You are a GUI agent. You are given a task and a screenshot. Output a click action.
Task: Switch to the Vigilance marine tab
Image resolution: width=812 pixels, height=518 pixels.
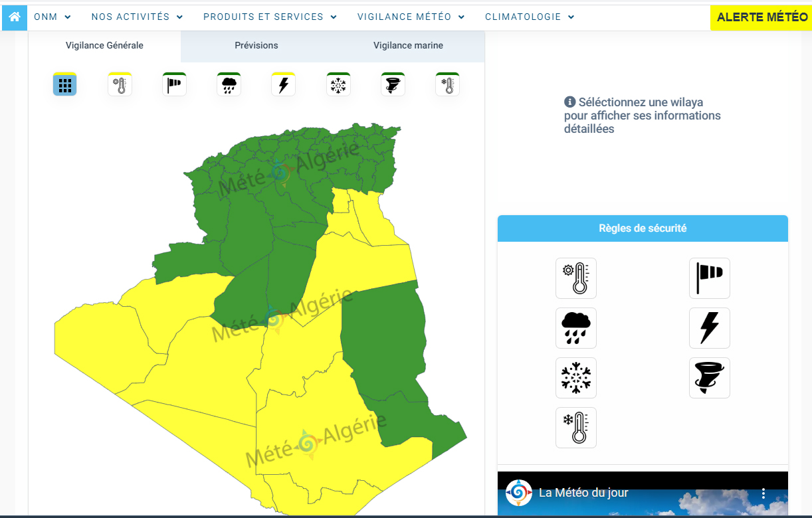pos(408,46)
